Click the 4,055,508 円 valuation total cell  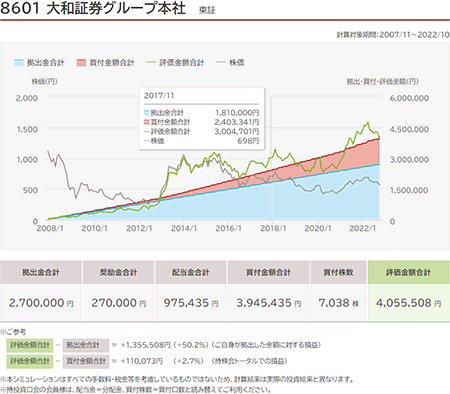[409, 303]
